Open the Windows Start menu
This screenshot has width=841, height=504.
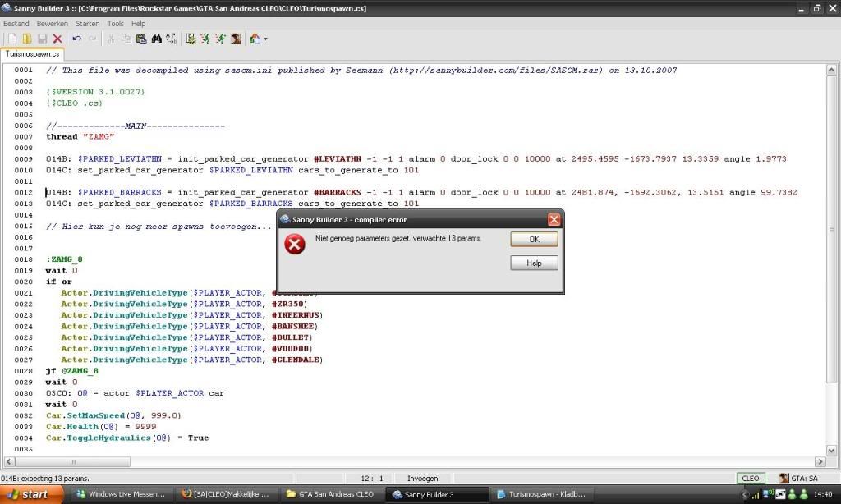coord(31,494)
